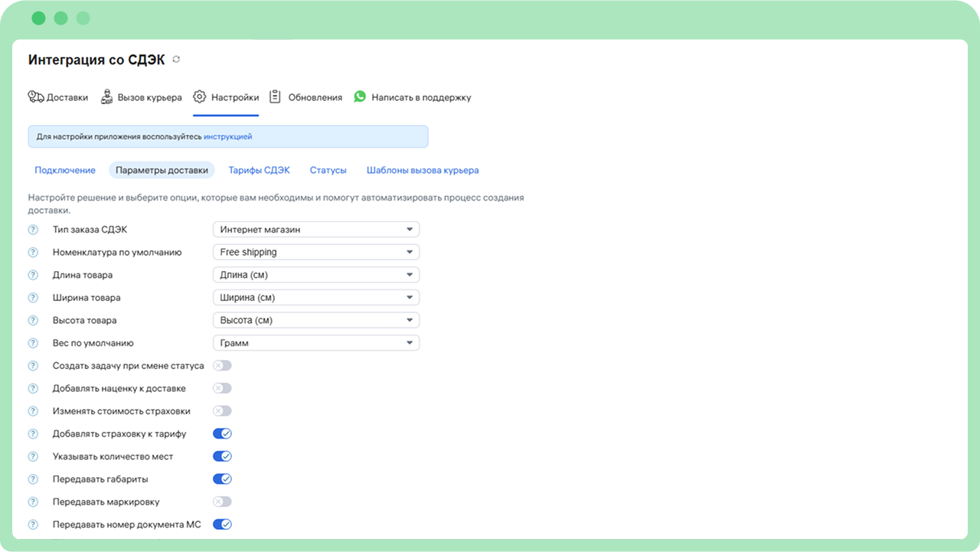Click the Добавлять наценку к доставке label
980x552 pixels.
(x=119, y=388)
